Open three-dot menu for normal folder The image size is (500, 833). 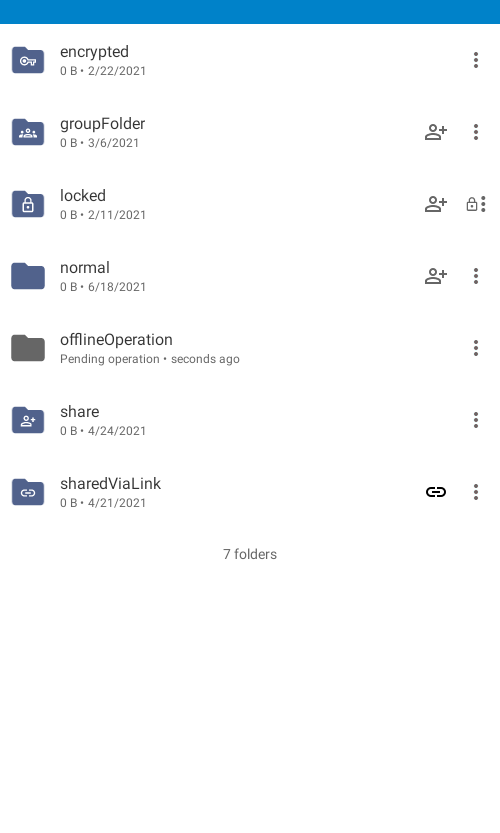[x=476, y=276]
